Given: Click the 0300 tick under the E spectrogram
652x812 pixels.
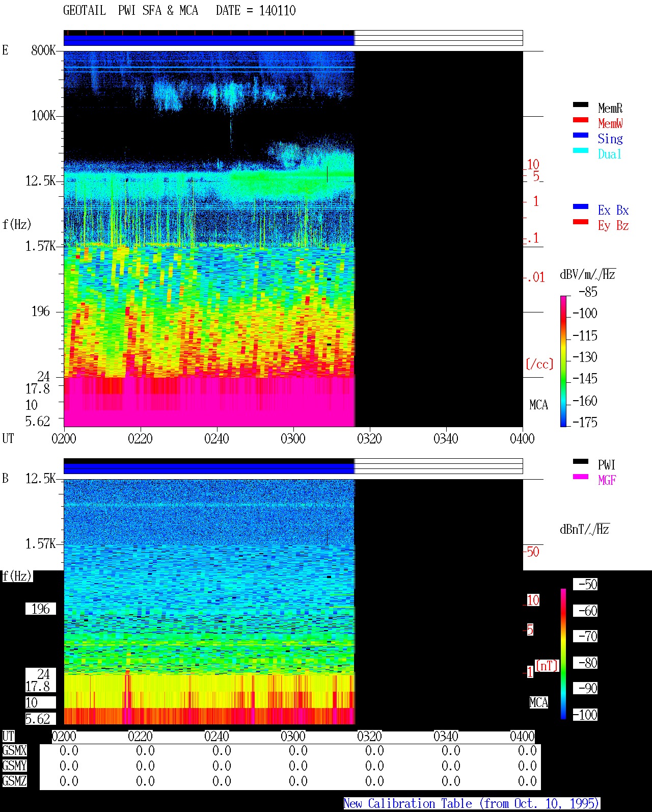Looking at the screenshot, I should [293, 438].
